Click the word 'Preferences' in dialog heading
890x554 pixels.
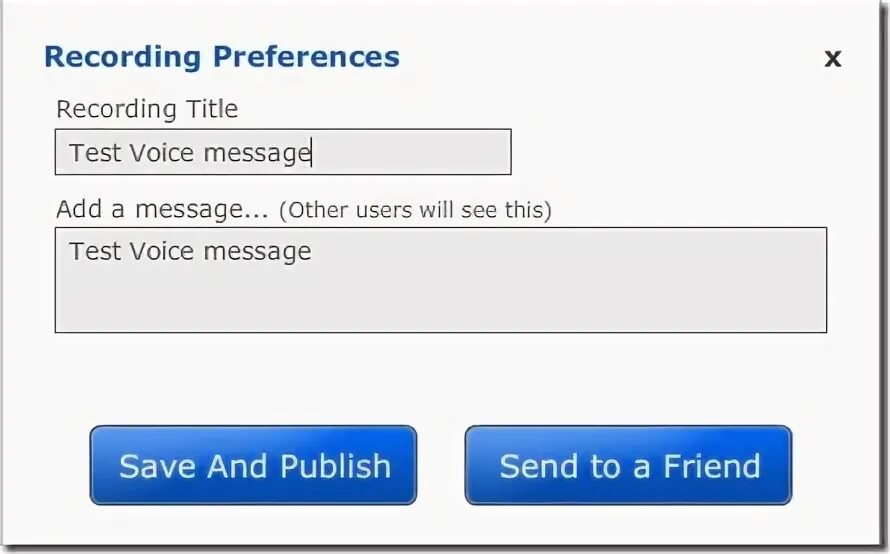coord(307,57)
